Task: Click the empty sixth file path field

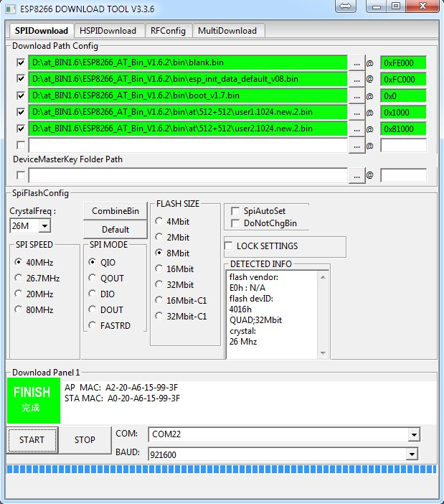Action: coord(188,146)
